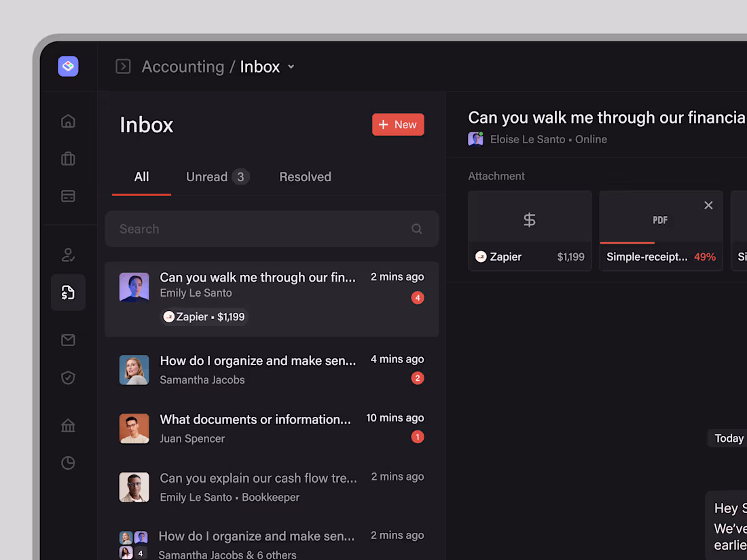Switch to the Unread tab

pos(206,176)
